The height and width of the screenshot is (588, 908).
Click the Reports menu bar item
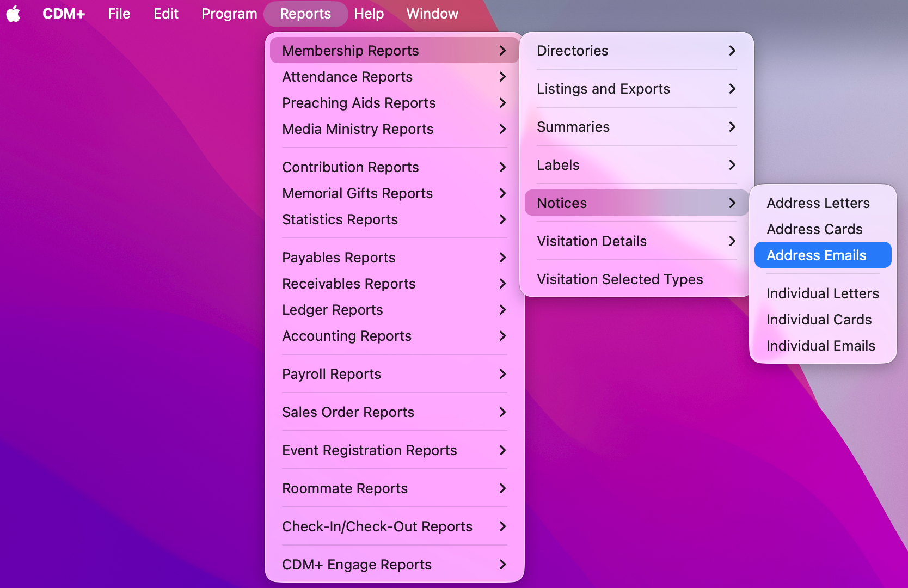(x=305, y=14)
